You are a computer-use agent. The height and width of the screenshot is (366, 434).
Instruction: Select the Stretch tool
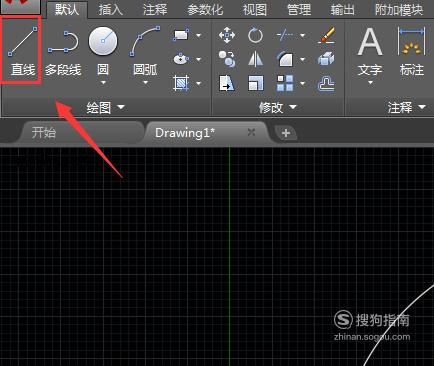click(x=227, y=83)
